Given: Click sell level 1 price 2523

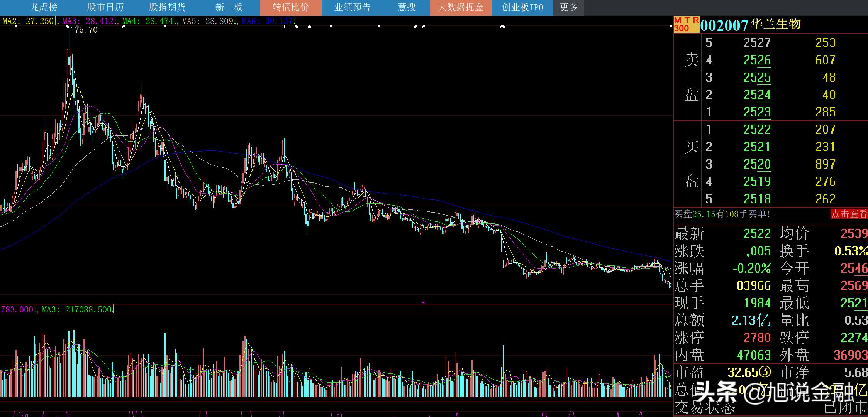Looking at the screenshot, I should pos(757,112).
